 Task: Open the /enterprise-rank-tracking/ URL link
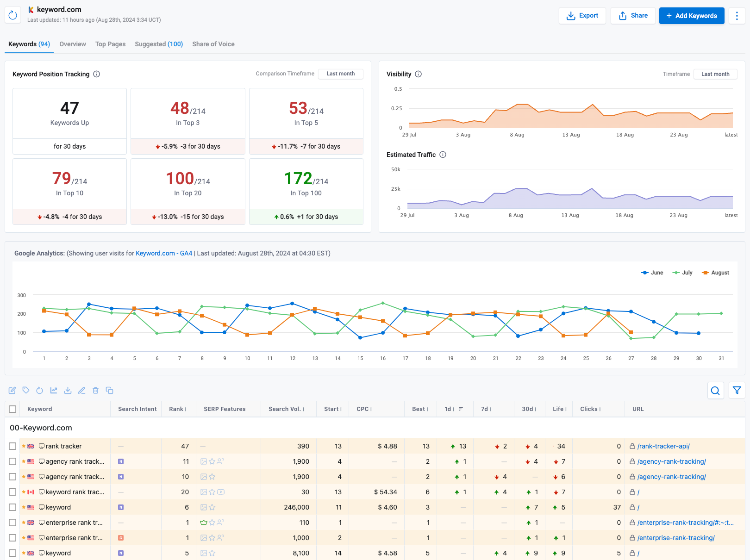(676, 538)
